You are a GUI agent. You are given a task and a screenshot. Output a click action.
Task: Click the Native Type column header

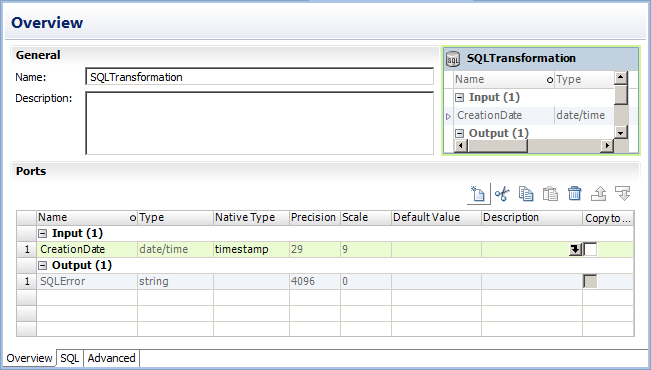251,218
